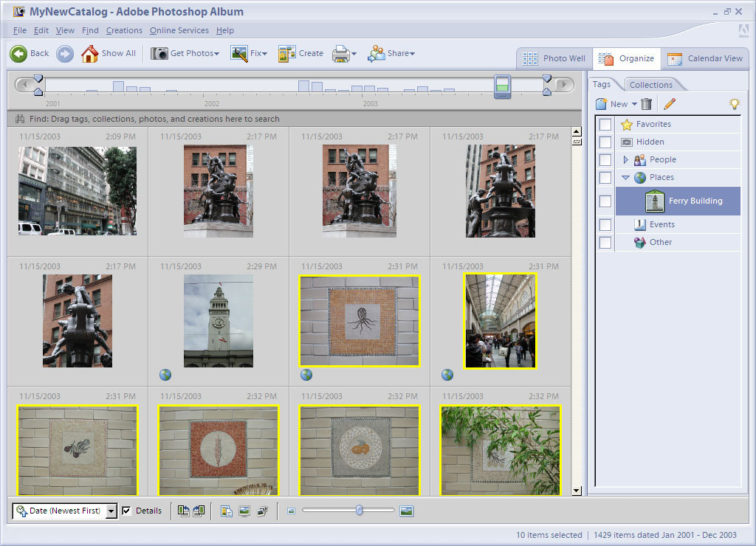Collapse the Places tag category
Viewport: 756px width, 546px height.
(x=626, y=177)
